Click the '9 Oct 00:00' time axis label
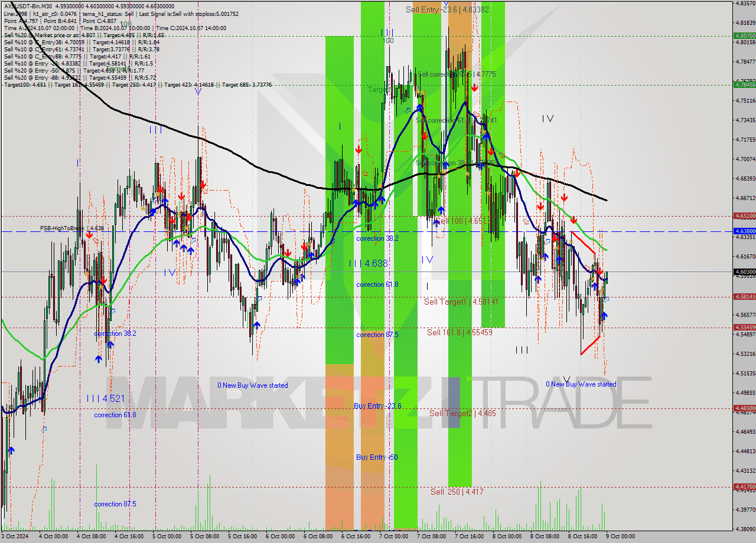Screen dimensions: 756x543 click(x=620, y=537)
